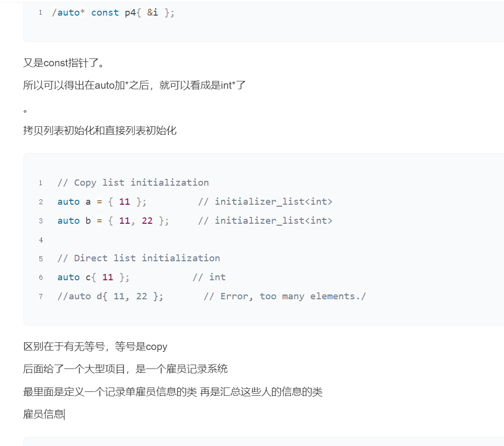This screenshot has width=504, height=446.
Task: Click the commented code "//auto d{ 11, 22 };"
Action: click(111, 296)
